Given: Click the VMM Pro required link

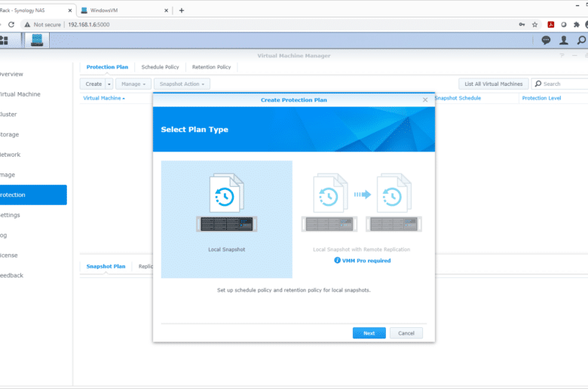Looking at the screenshot, I should click(366, 261).
